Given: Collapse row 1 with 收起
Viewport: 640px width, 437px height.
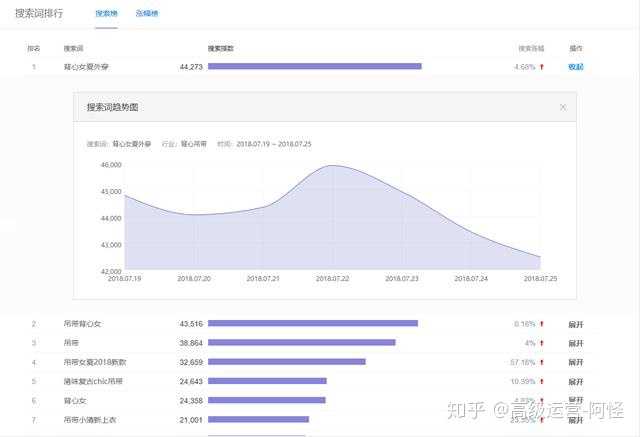Looking at the screenshot, I should [575, 67].
